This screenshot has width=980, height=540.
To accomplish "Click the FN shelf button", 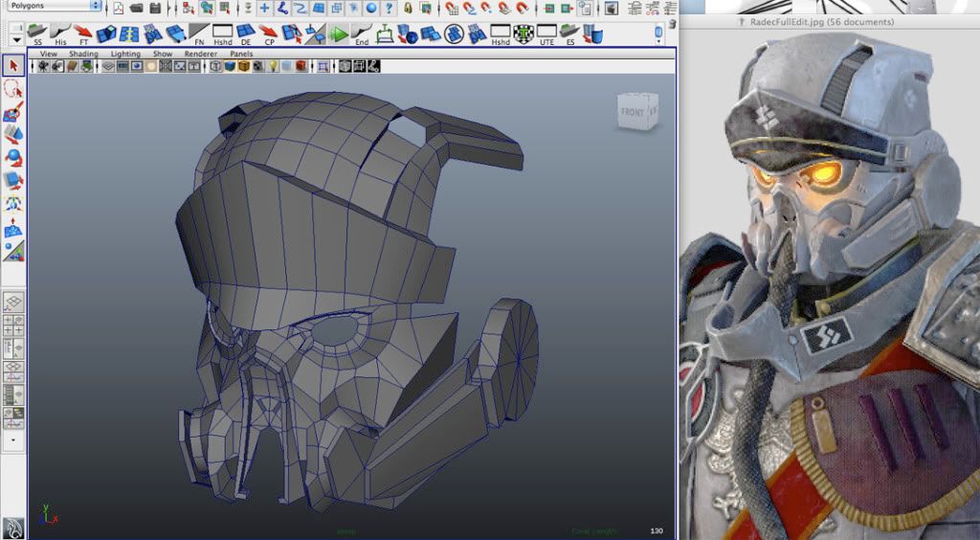I will coord(199,34).
